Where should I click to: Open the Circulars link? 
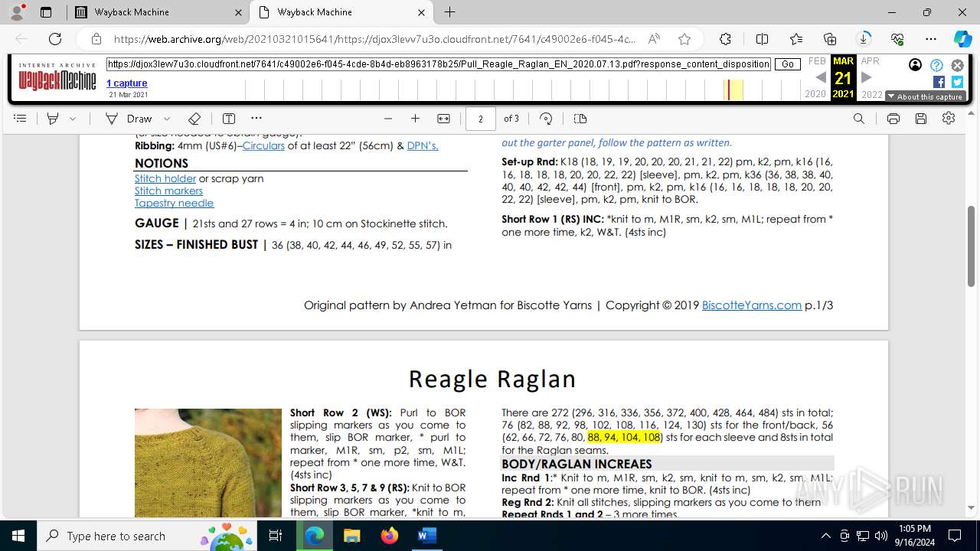(263, 145)
